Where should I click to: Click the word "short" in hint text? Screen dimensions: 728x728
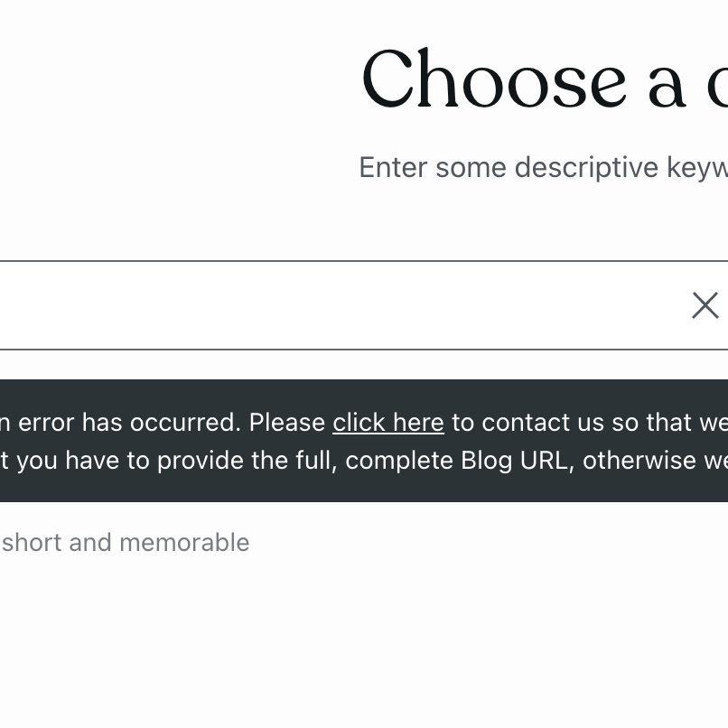click(x=32, y=542)
